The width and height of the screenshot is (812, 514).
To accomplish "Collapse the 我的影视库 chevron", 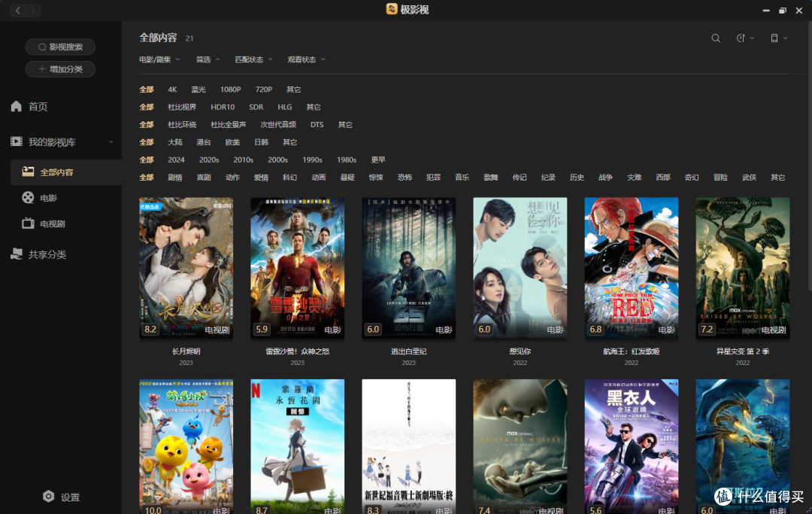I will (x=111, y=142).
